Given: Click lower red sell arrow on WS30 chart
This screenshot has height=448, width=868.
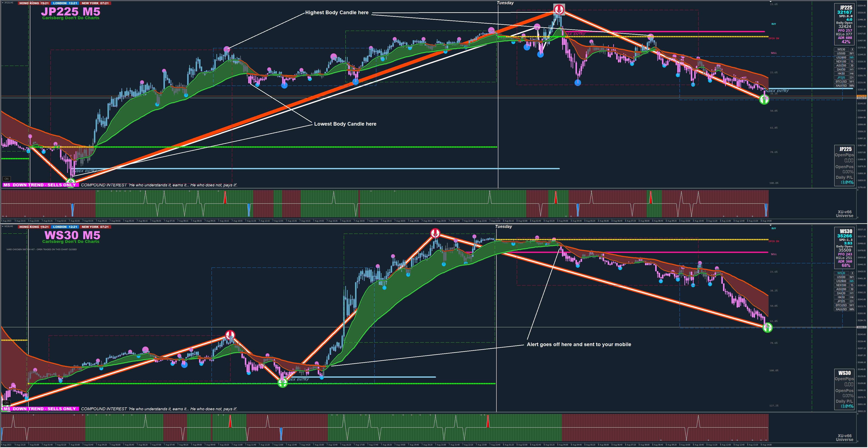Looking at the screenshot, I should 230,335.
